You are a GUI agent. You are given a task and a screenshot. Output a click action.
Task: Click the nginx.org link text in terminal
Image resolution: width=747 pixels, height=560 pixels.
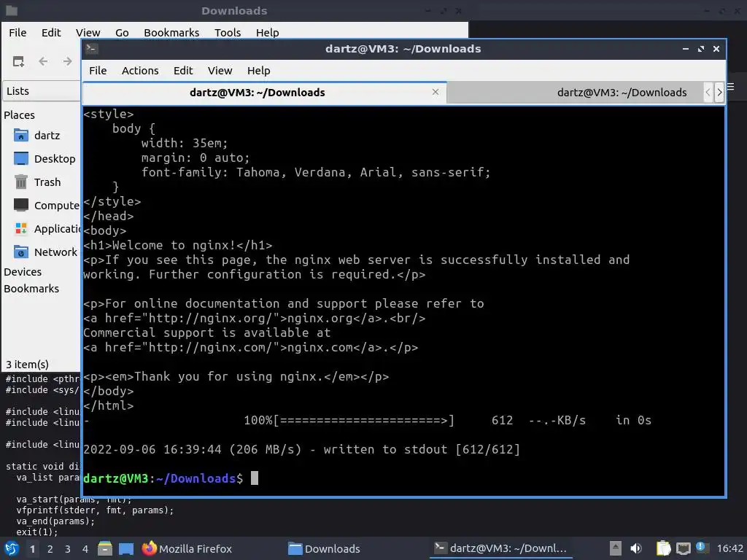click(320, 318)
